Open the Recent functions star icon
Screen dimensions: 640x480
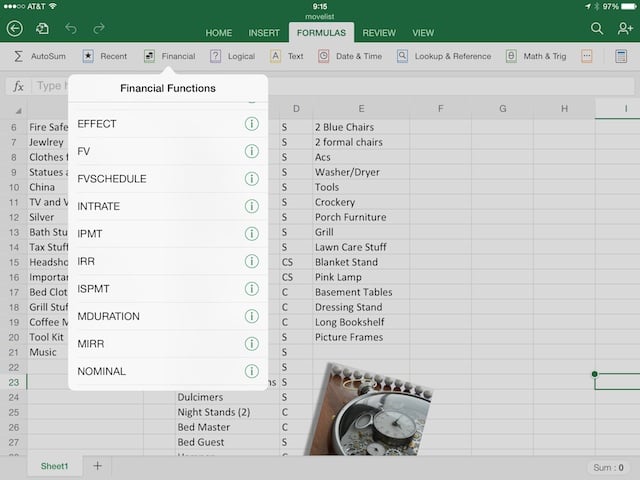coord(88,56)
